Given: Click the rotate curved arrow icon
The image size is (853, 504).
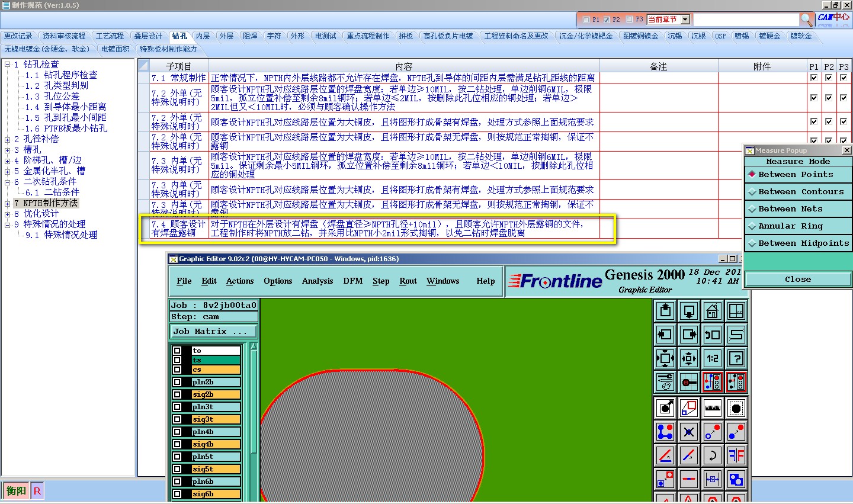Looking at the screenshot, I should coord(713,455).
